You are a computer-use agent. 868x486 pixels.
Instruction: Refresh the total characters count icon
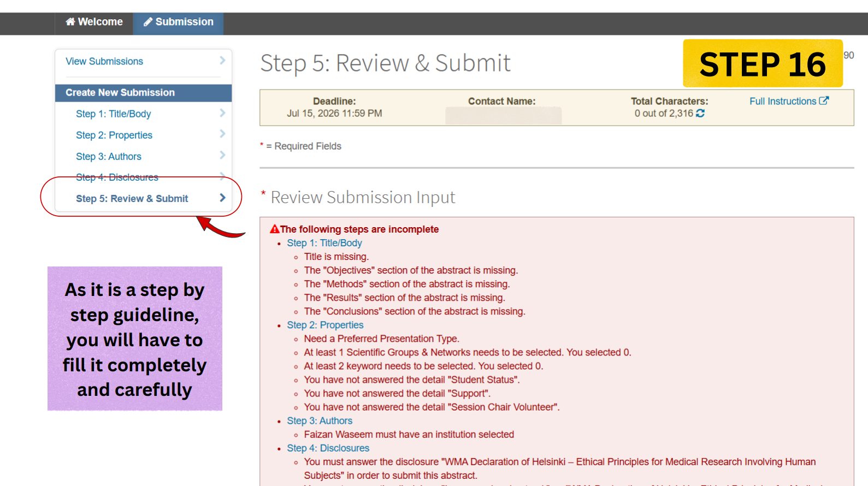700,113
